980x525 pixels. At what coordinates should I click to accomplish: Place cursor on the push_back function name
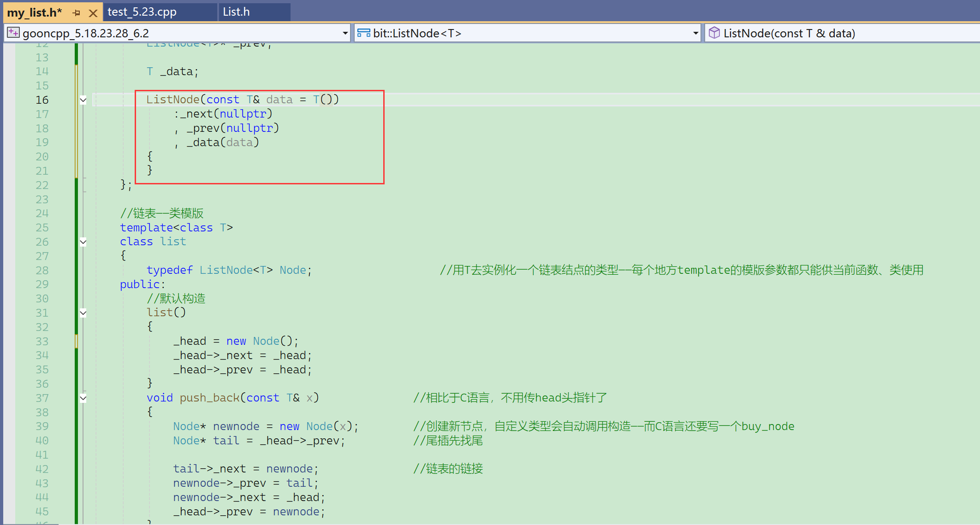pos(209,398)
